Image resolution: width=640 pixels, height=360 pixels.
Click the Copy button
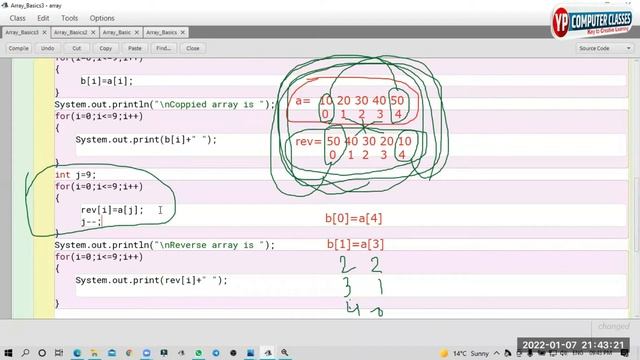point(106,48)
